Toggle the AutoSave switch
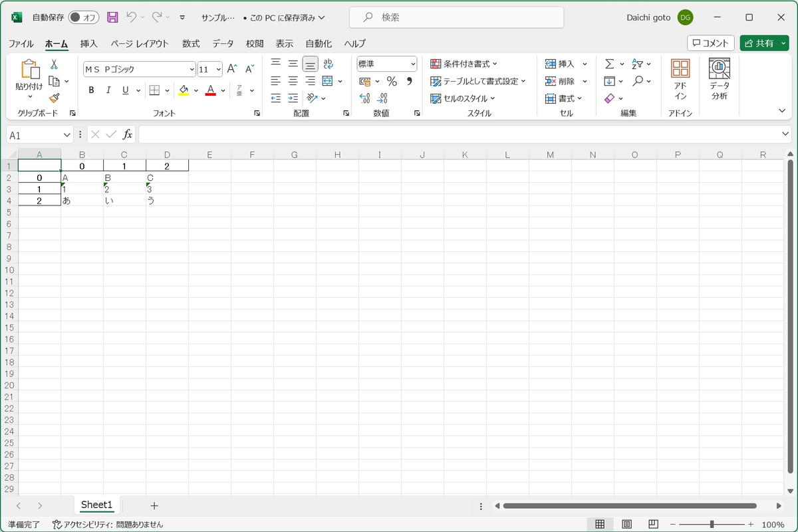 pos(83,17)
